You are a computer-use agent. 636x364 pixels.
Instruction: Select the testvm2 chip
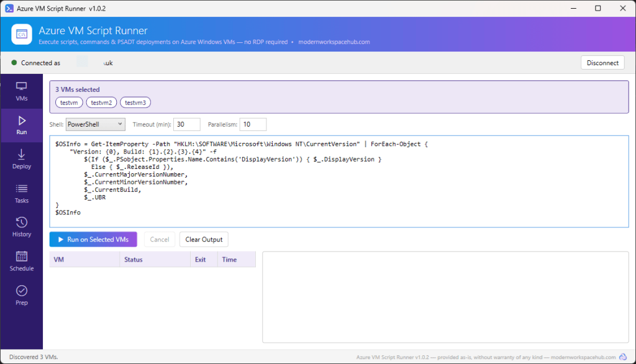[101, 102]
